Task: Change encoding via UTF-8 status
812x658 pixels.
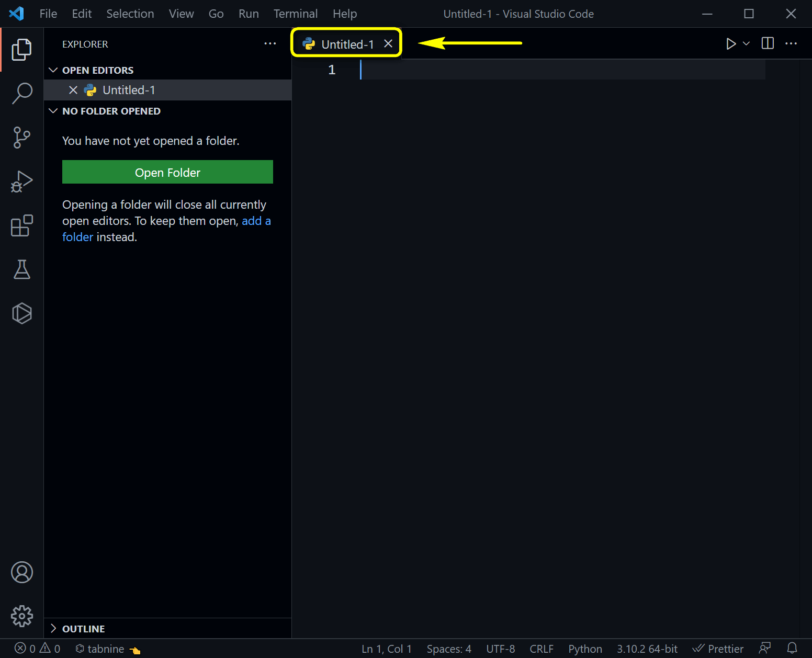Action: point(500,649)
